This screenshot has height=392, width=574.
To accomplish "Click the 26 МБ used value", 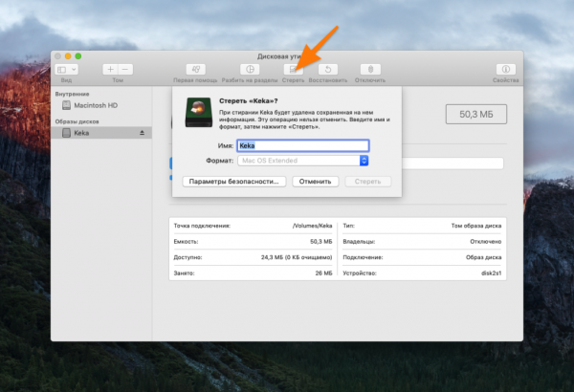I will pos(323,273).
